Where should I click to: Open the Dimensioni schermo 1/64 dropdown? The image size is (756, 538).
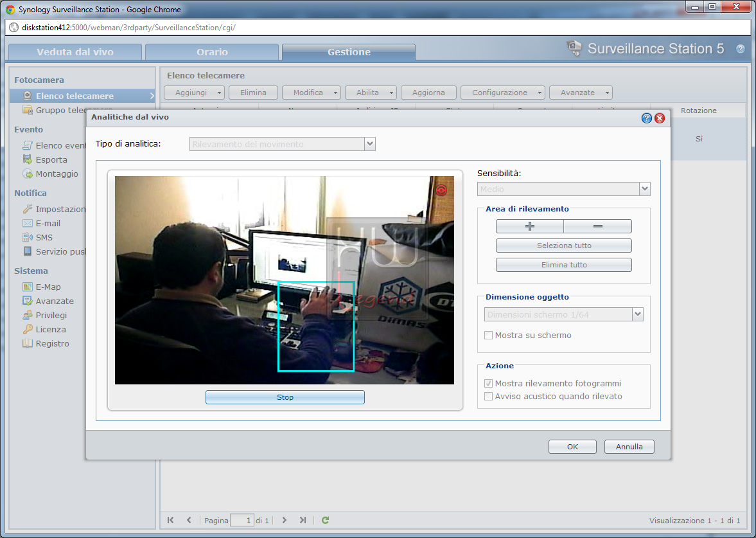click(637, 314)
